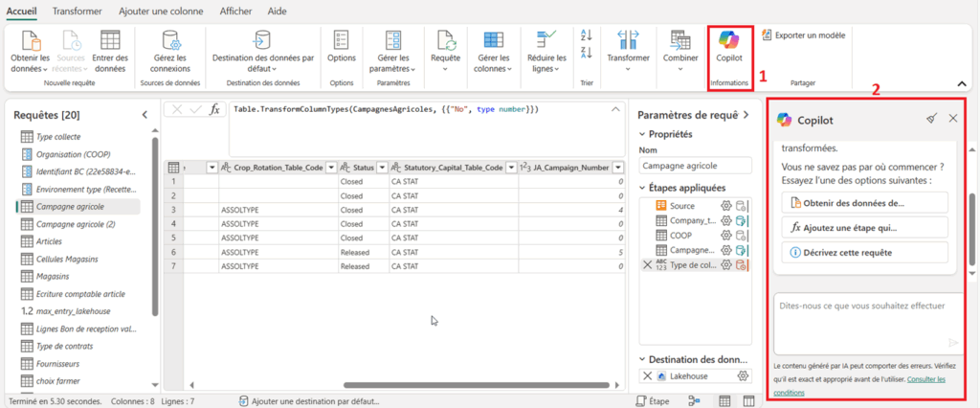Click the sort ascending A-Z icon
980x408 pixels.
pos(587,34)
